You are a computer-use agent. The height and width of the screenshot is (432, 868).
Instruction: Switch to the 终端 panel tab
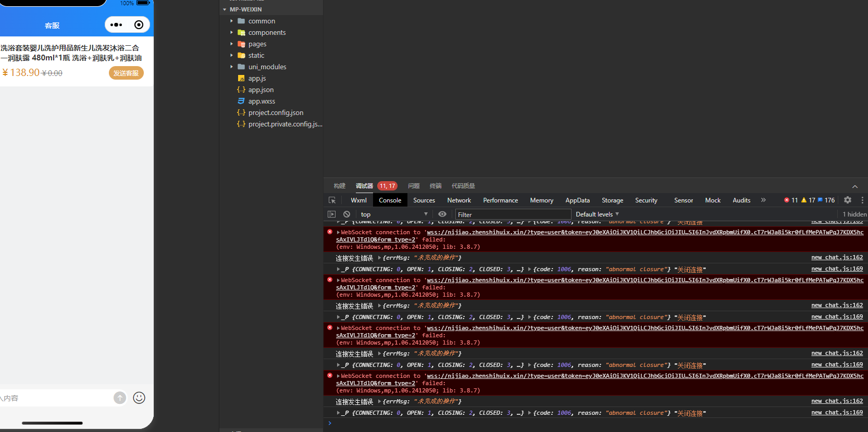tap(436, 186)
